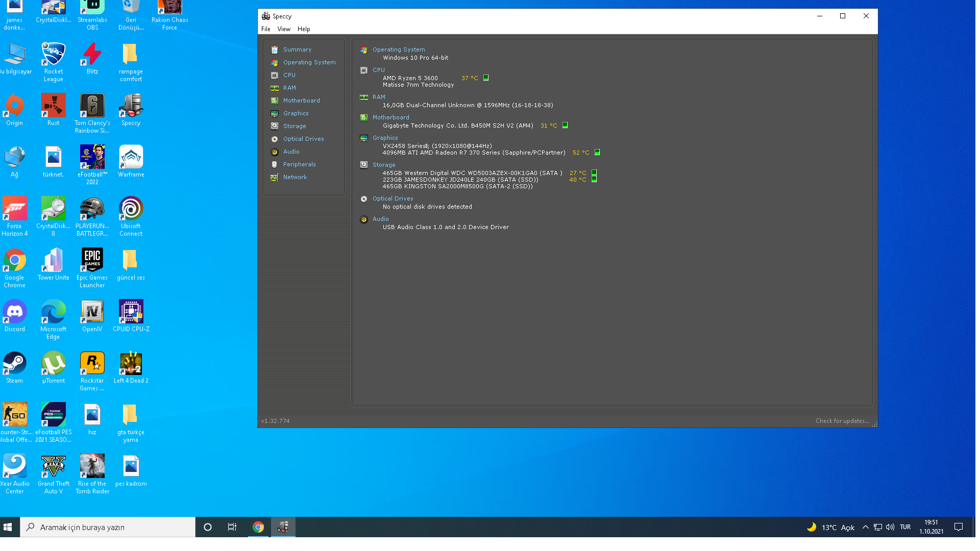Open the Audio heading link in summary
This screenshot has width=980, height=551.
(380, 219)
